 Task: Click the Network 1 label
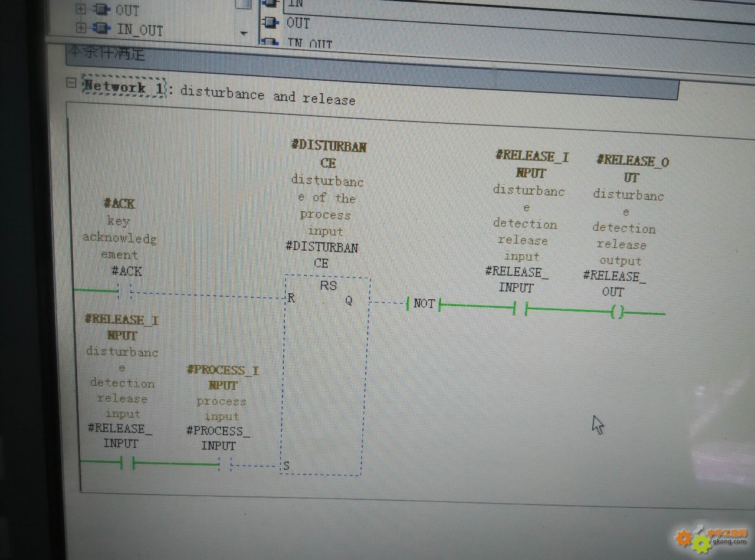coord(123,87)
